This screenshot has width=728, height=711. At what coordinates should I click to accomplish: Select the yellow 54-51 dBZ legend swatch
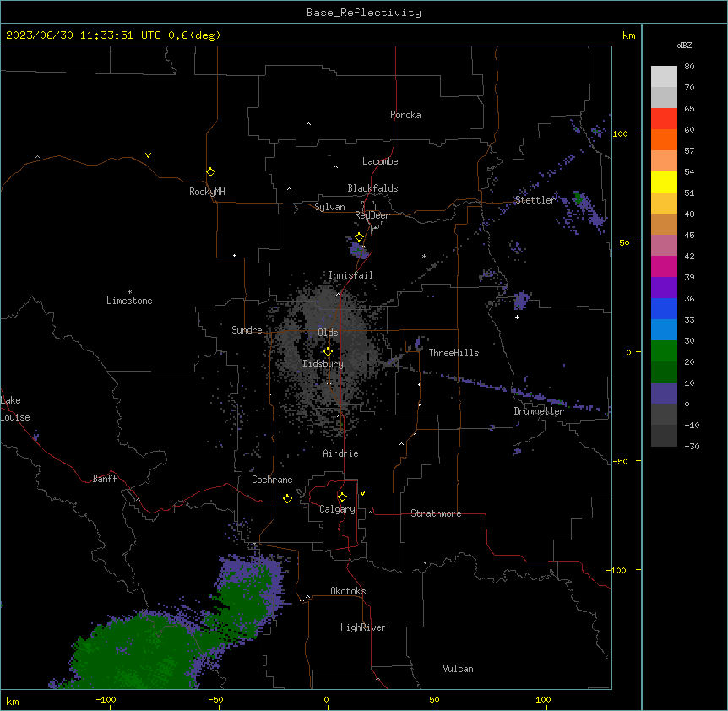(664, 182)
